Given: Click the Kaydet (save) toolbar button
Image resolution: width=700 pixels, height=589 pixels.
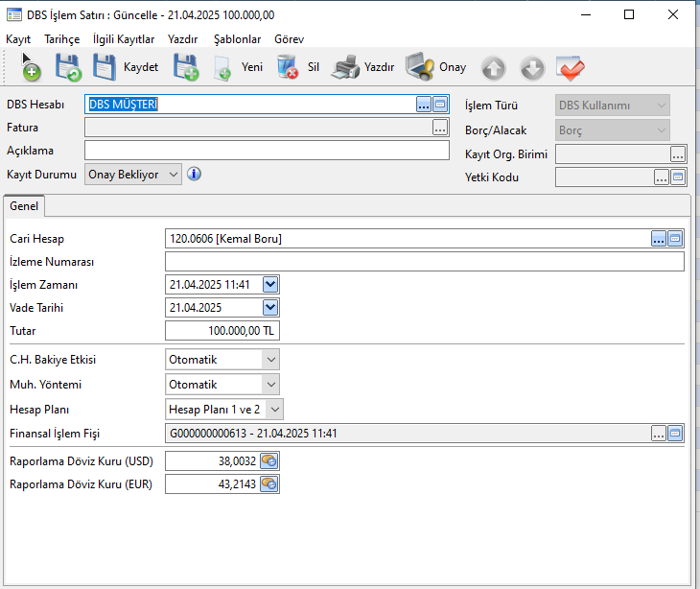Looking at the screenshot, I should coord(126,67).
